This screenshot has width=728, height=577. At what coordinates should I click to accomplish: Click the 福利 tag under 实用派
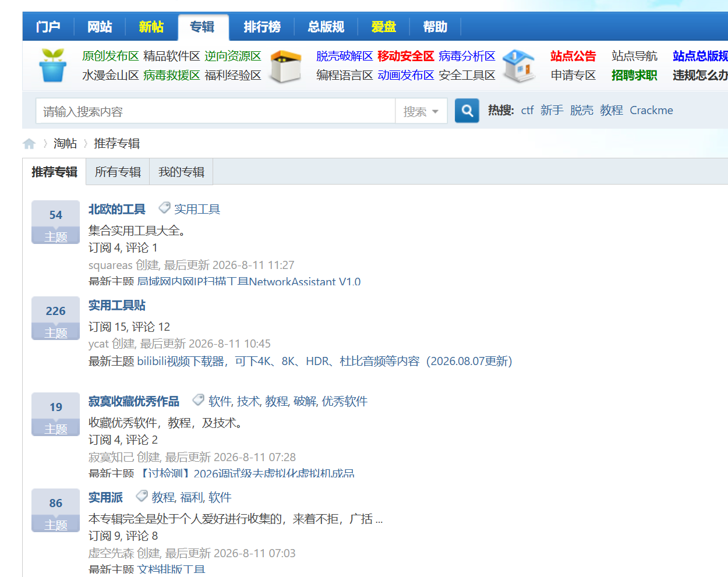click(191, 497)
